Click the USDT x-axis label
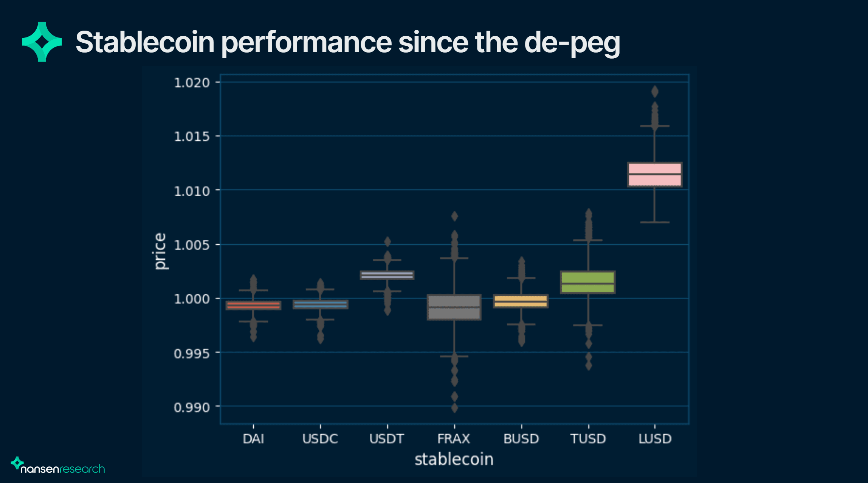Screen dimensions: 868x483 387,439
